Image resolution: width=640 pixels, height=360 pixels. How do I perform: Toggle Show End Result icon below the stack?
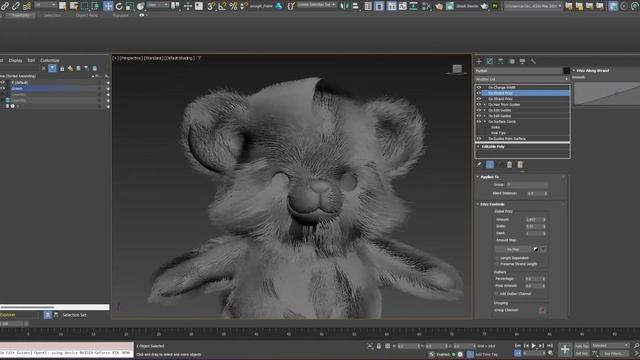coord(490,164)
